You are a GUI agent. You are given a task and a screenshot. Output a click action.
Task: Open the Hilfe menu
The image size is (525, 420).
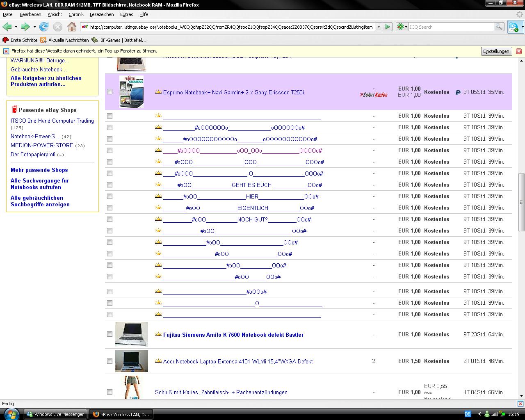(x=144, y=14)
